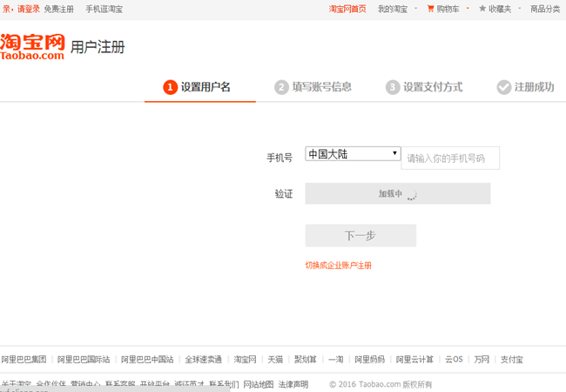Open the 一淘 footer link

[336, 359]
